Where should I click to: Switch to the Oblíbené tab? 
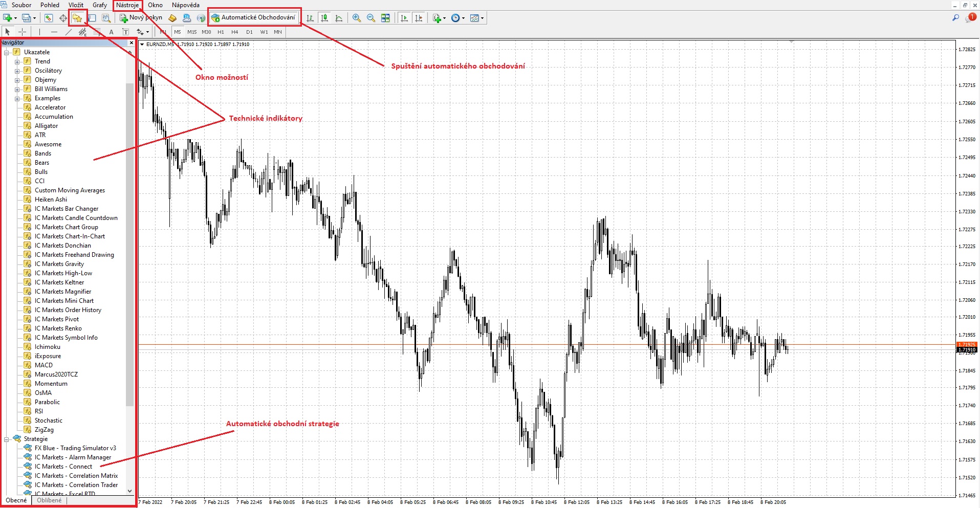click(x=49, y=500)
